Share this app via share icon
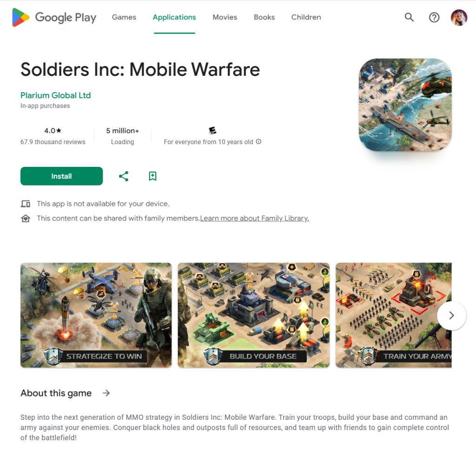The image size is (476, 450). tap(124, 176)
